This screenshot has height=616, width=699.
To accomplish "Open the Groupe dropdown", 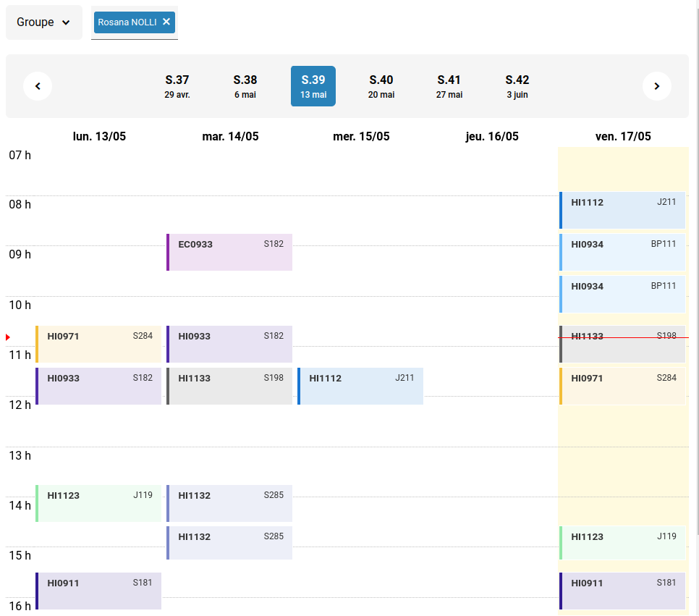I will [x=43, y=22].
